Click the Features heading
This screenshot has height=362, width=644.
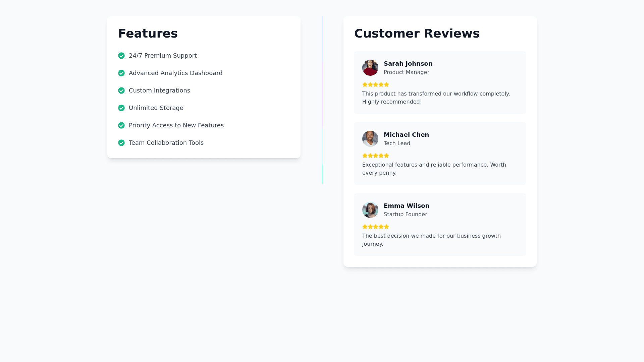point(148,34)
